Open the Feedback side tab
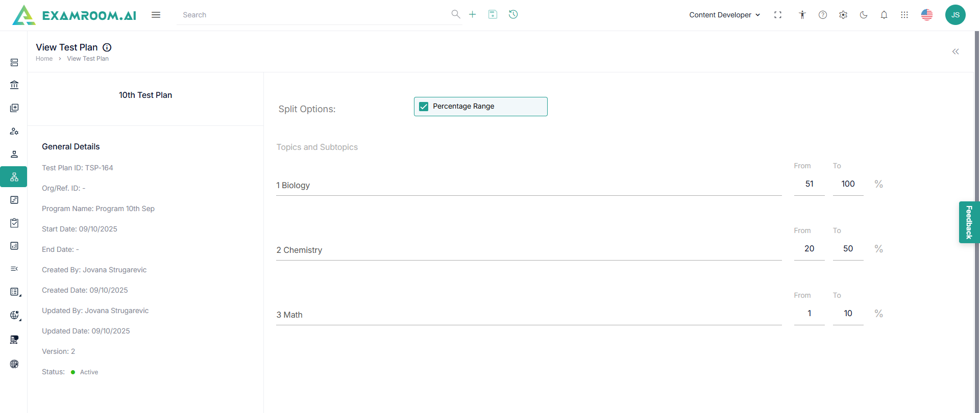Image resolution: width=980 pixels, height=413 pixels. pyautogui.click(x=969, y=222)
